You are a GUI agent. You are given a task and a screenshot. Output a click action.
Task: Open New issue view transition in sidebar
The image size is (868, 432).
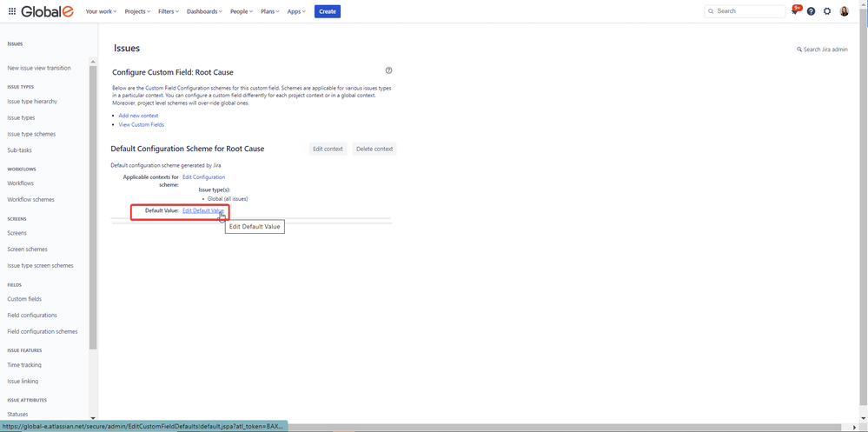pyautogui.click(x=39, y=68)
